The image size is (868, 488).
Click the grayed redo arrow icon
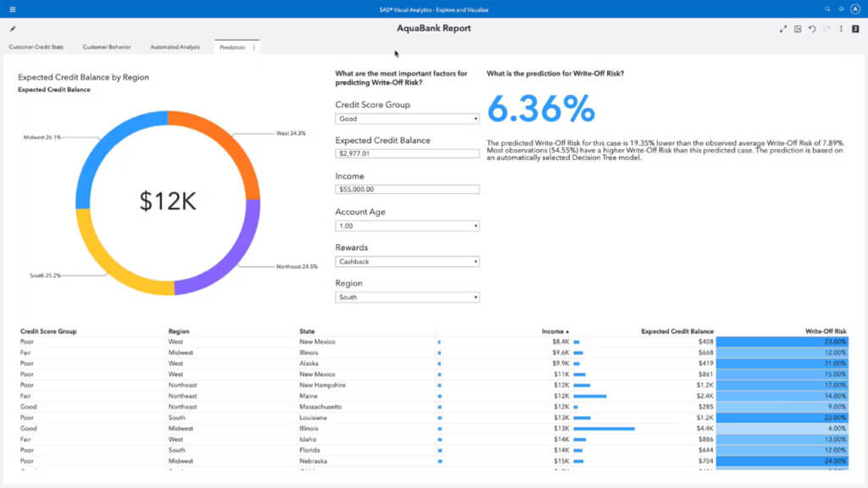point(826,29)
